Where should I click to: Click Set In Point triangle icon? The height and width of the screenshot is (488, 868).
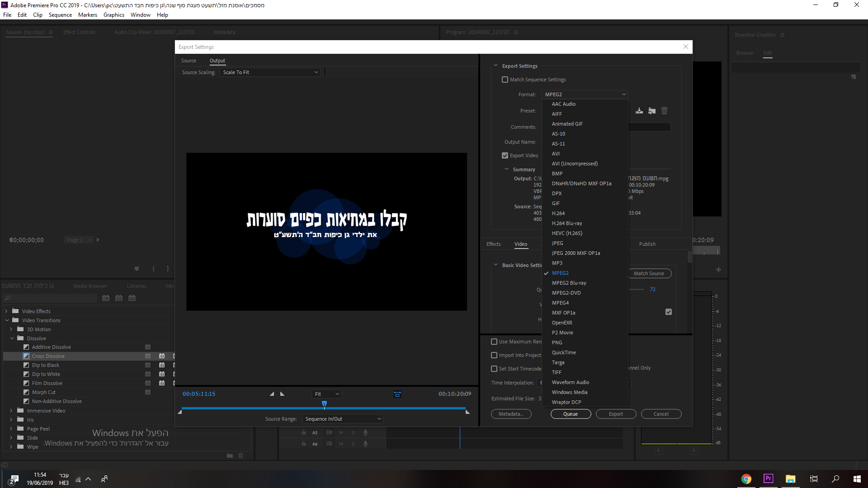point(272,394)
